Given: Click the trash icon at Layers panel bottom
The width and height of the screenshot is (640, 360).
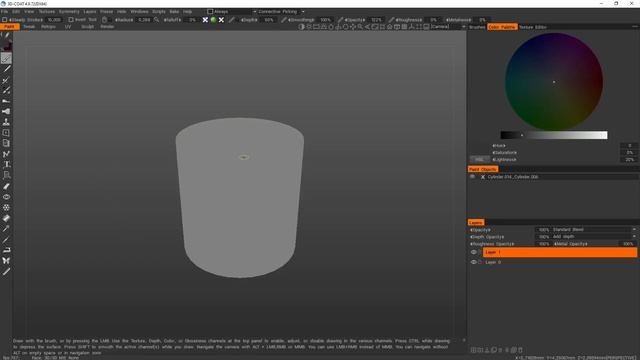Looking at the screenshot, I should click(520, 350).
